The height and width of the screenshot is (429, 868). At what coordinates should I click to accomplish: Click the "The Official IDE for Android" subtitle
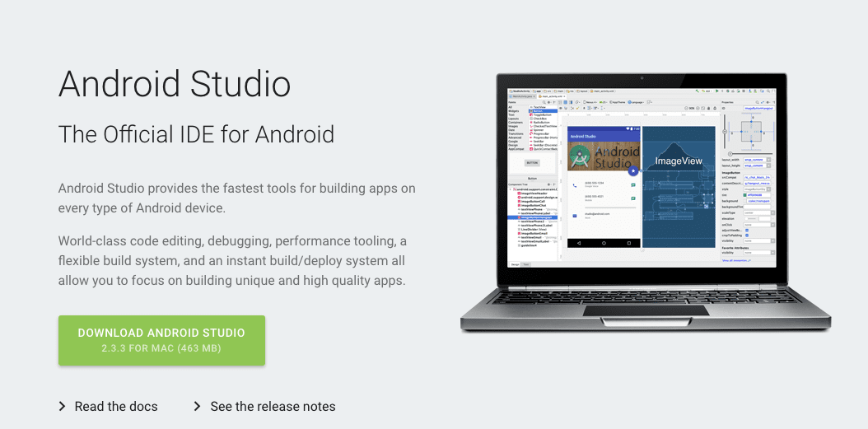pos(196,134)
